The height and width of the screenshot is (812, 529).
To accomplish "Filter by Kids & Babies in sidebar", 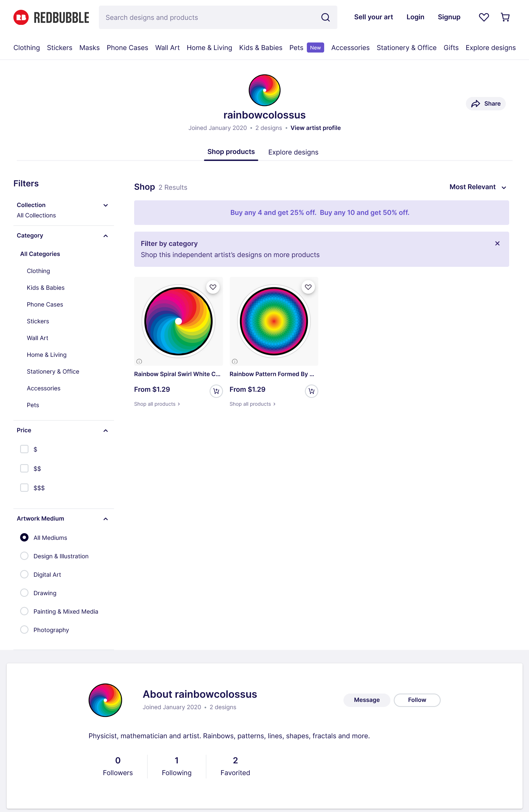I will click(46, 288).
